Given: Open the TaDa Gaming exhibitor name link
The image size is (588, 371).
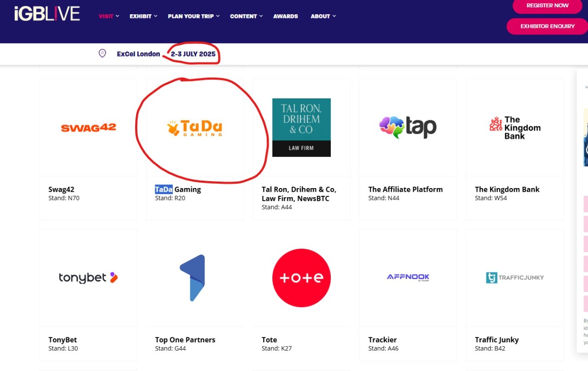Looking at the screenshot, I should pos(178,189).
